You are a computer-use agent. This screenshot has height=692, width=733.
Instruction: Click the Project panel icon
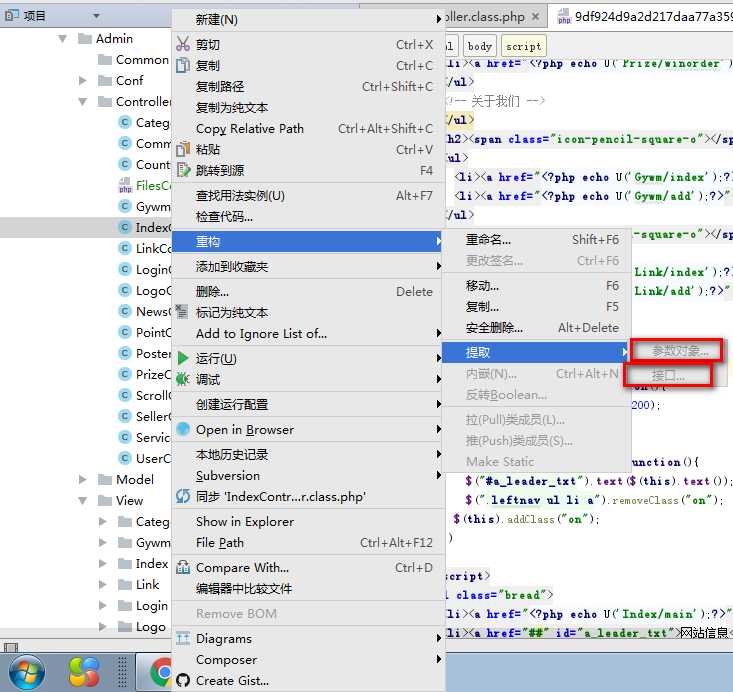[x=12, y=15]
